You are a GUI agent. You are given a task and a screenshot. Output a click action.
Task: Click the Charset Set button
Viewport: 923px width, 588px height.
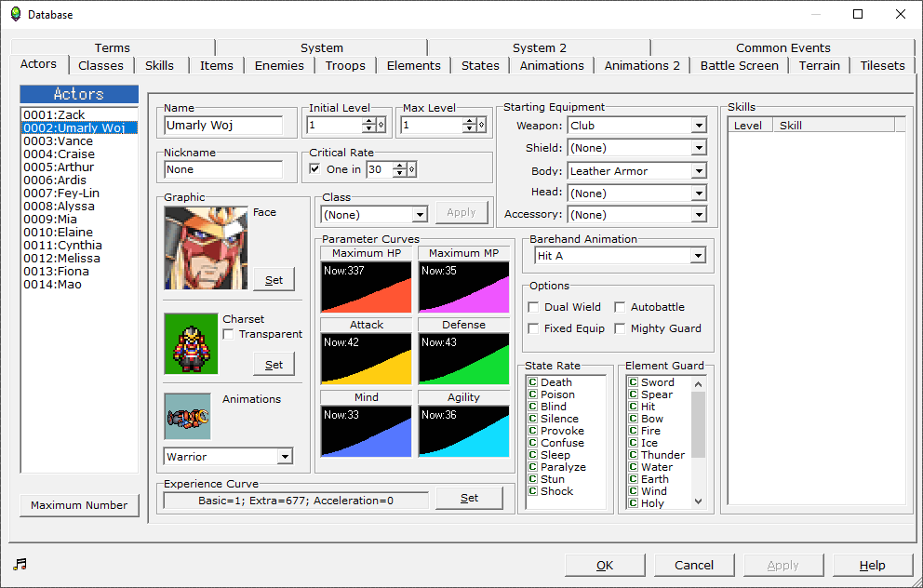click(x=274, y=365)
